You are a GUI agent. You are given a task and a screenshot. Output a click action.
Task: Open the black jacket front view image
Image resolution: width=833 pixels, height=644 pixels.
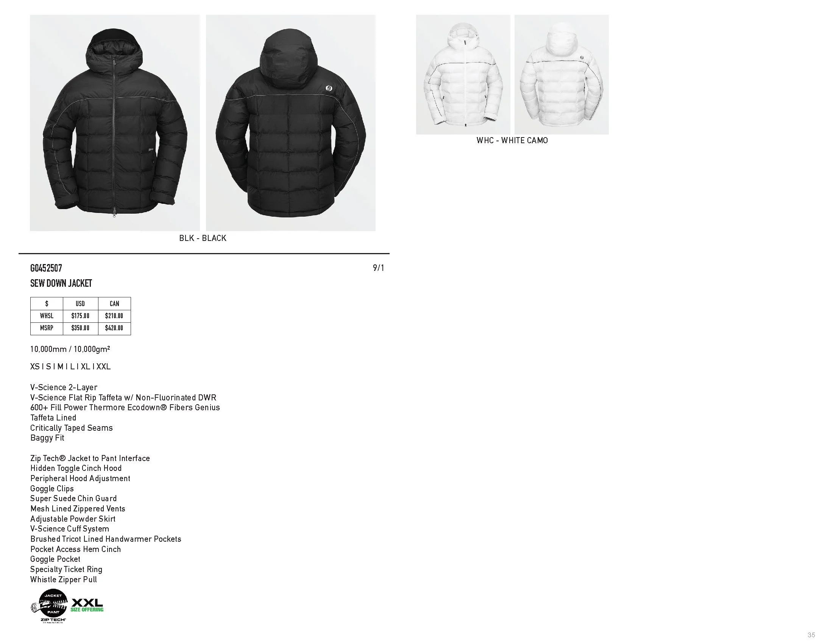coord(115,123)
